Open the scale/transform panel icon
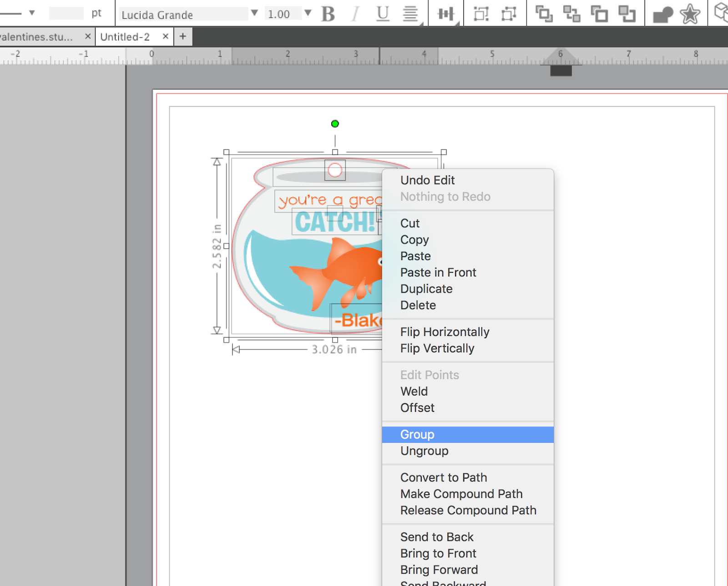This screenshot has height=586, width=728. click(x=482, y=14)
